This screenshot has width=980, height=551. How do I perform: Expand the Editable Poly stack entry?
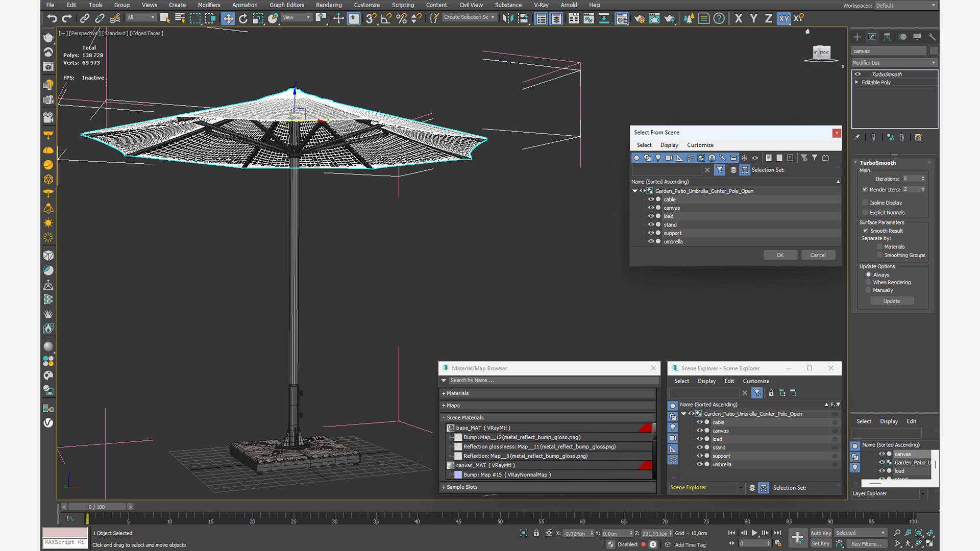point(856,82)
